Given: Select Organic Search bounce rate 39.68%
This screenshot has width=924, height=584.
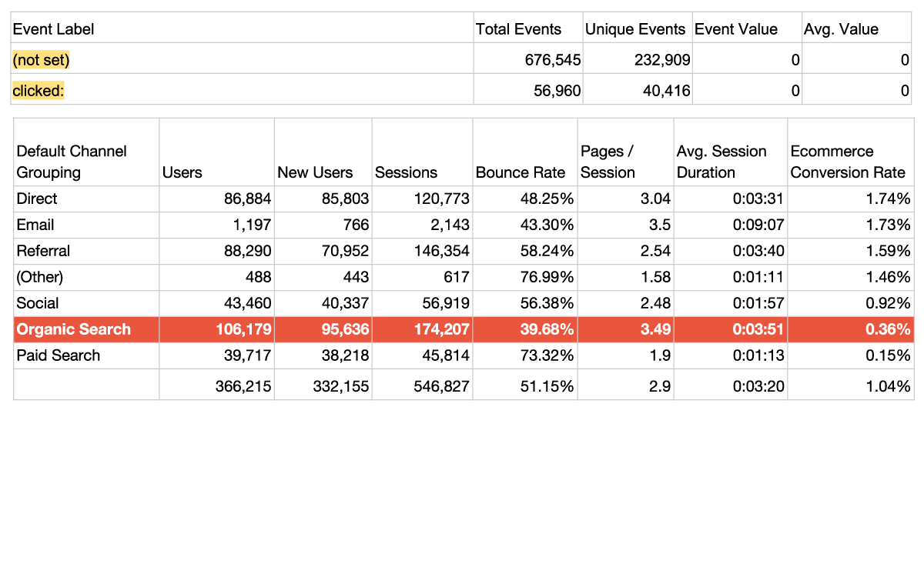Looking at the screenshot, I should [547, 329].
